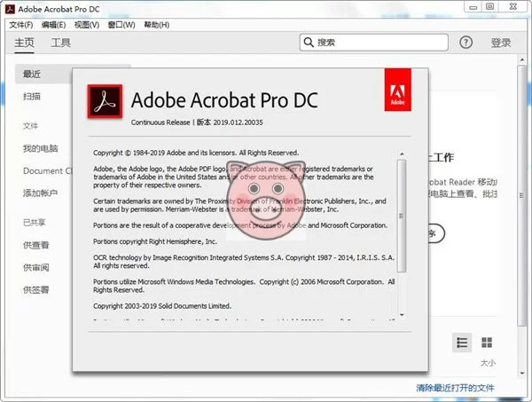Viewport: 532px width, 402px height.
Task: Click the 登录 sign-in link
Action: point(501,43)
